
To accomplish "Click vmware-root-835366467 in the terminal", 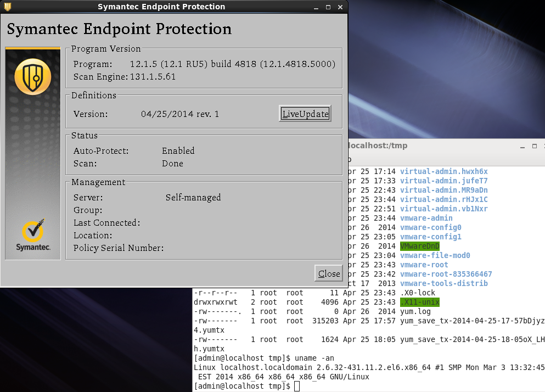I will [446, 274].
